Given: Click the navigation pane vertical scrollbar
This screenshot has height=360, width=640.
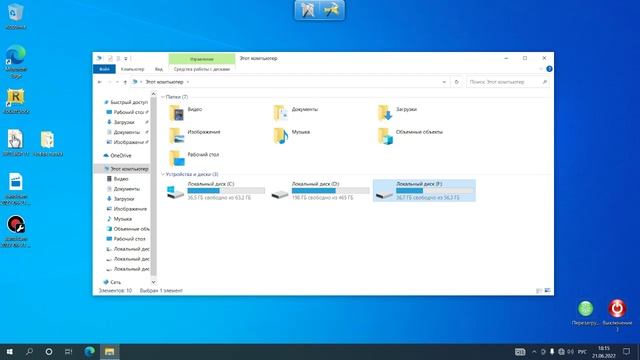Looking at the screenshot, I should coord(153,187).
